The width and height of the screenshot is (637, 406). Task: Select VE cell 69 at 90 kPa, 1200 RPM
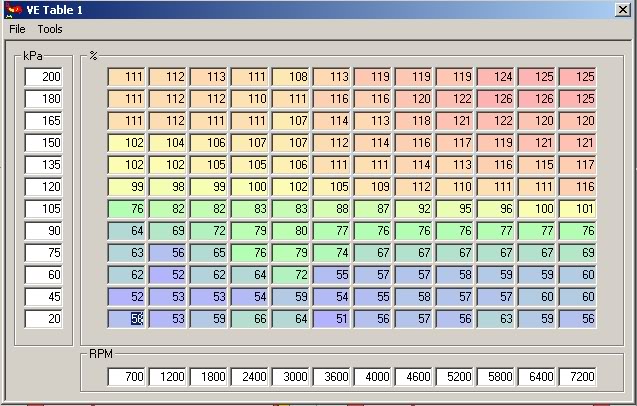167,230
